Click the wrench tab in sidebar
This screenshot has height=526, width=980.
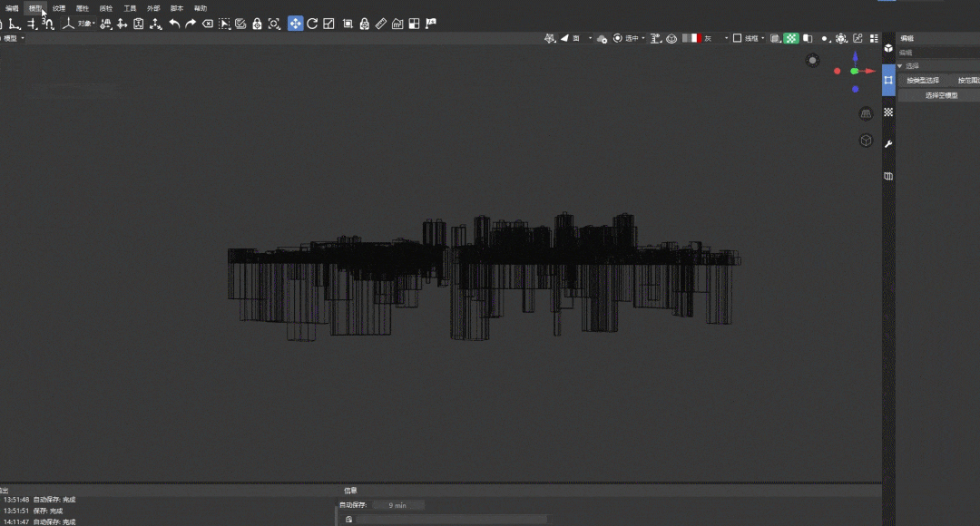888,144
